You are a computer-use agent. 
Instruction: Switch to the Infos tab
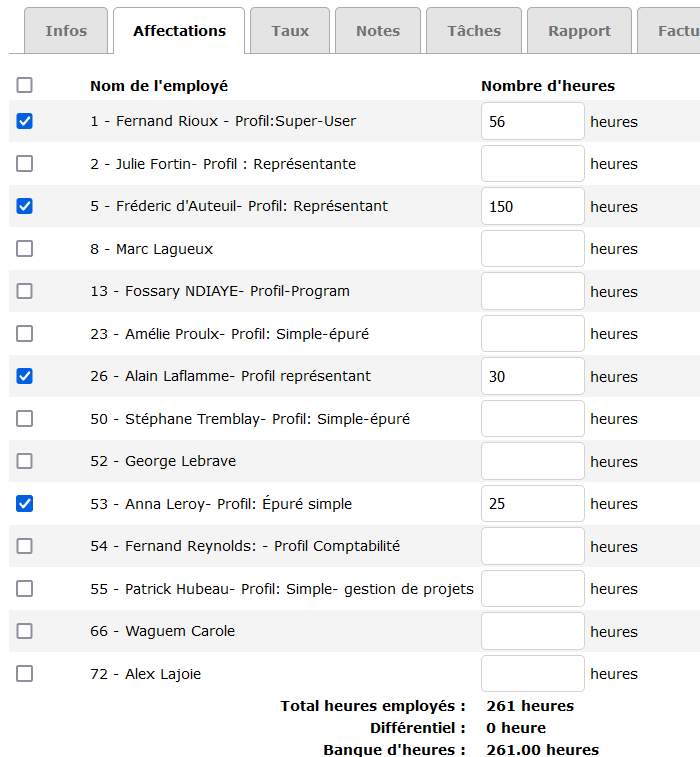(x=66, y=31)
